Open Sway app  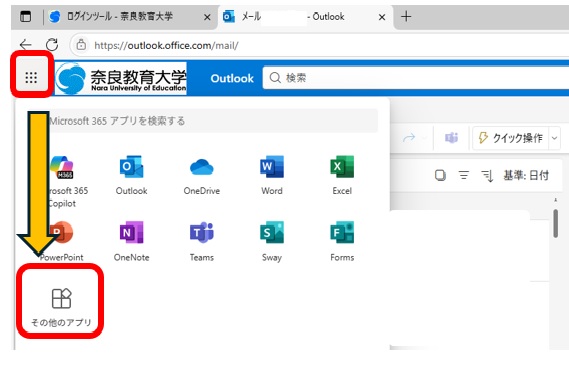pos(272,241)
